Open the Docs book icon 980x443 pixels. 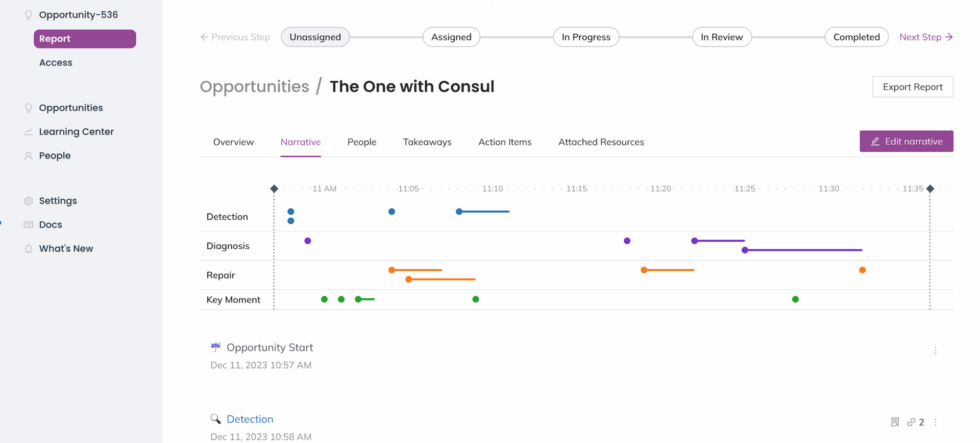tap(29, 224)
